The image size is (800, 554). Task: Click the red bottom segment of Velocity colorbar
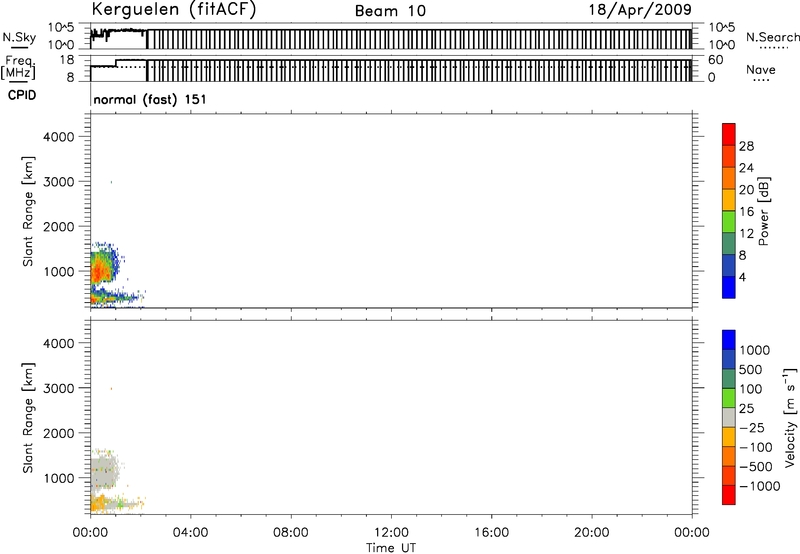point(729,495)
